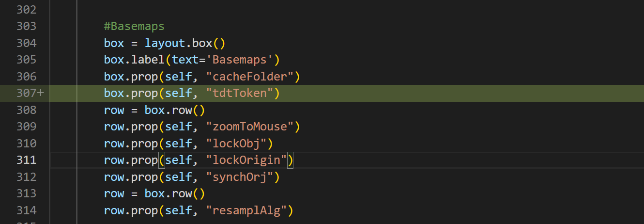Click line number 311 in the gutter
Image resolution: width=644 pixels, height=224 pixels.
click(x=26, y=160)
